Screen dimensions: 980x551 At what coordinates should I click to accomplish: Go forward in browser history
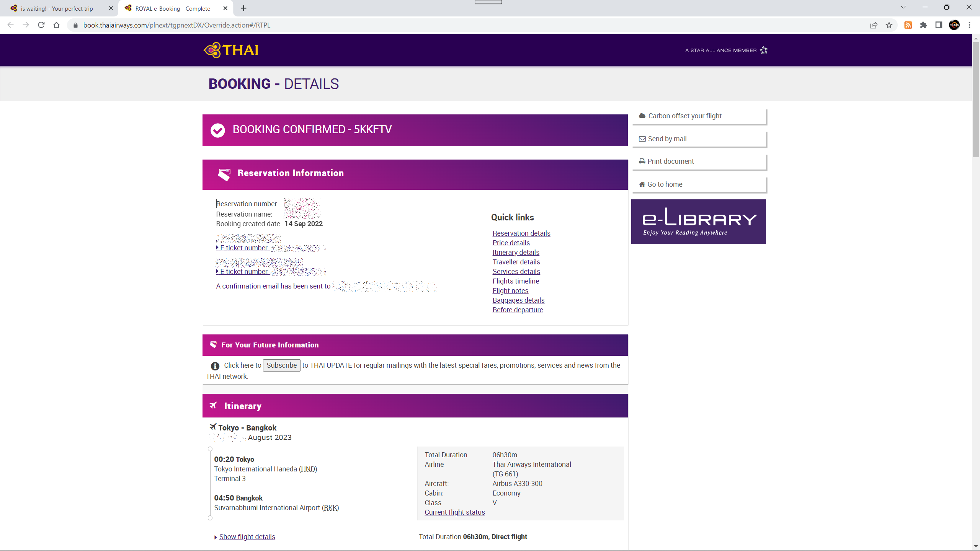(x=26, y=25)
